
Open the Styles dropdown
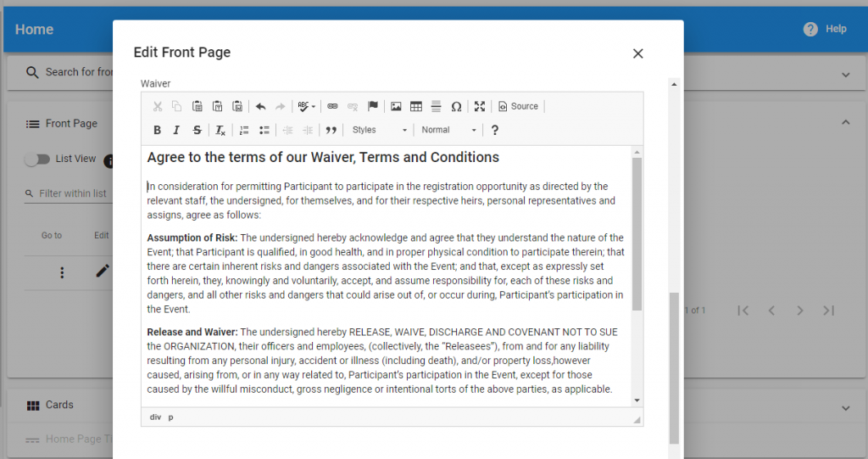pyautogui.click(x=380, y=130)
